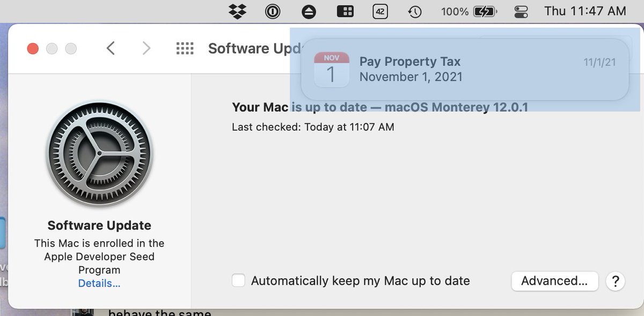Go back with the left chevron
Image resolution: width=644 pixels, height=316 pixels.
click(111, 48)
